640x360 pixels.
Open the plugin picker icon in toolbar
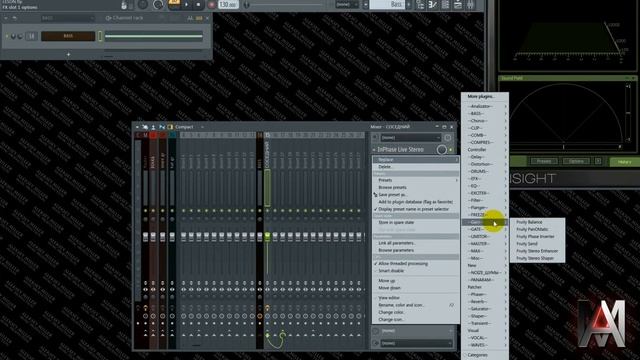470,5
